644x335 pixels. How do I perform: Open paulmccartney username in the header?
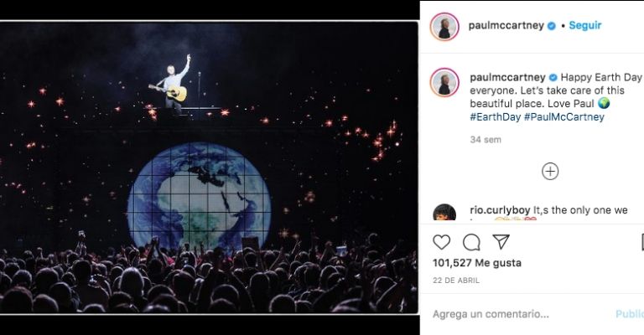click(506, 26)
